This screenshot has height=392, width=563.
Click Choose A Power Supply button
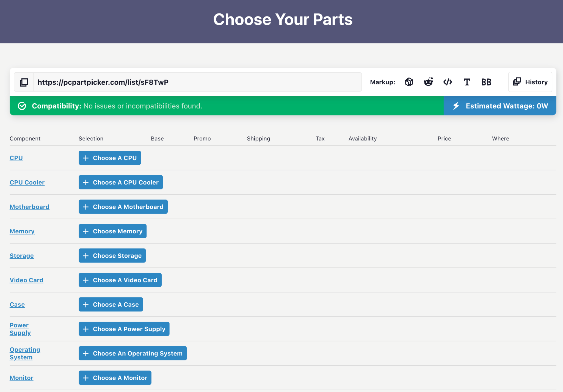(124, 329)
